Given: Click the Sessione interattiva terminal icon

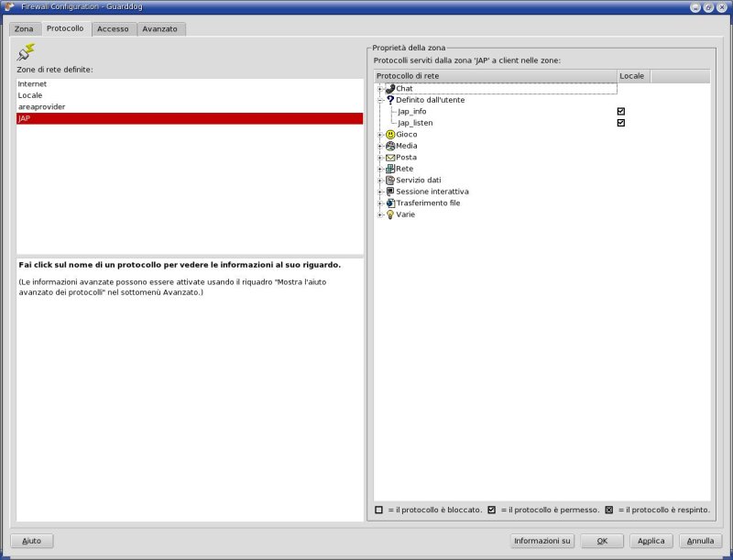Looking at the screenshot, I should tap(390, 192).
